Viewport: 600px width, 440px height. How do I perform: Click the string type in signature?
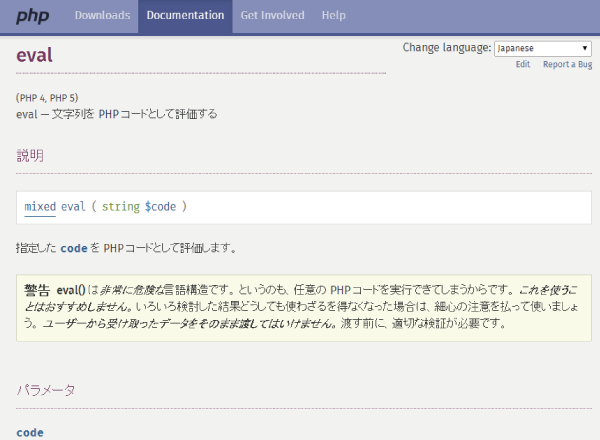point(121,207)
